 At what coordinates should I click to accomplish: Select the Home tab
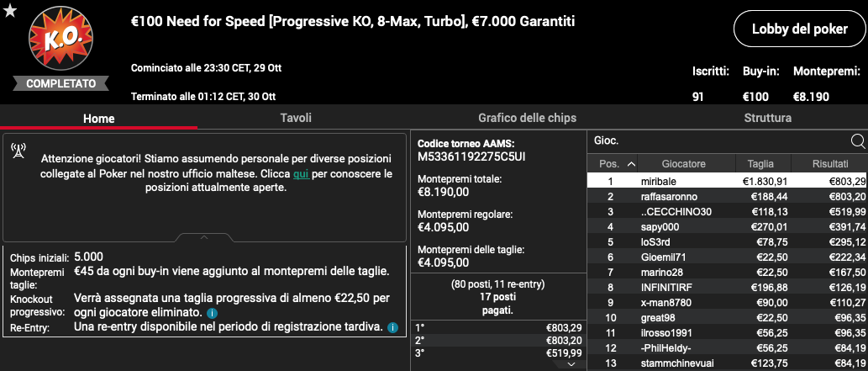[x=99, y=119]
